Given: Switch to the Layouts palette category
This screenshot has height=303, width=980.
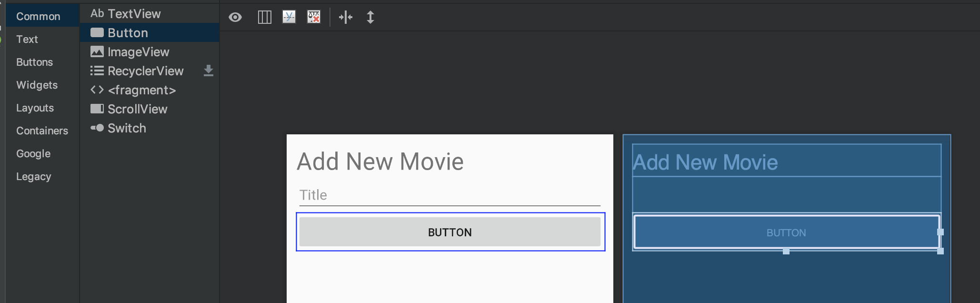Looking at the screenshot, I should 35,108.
